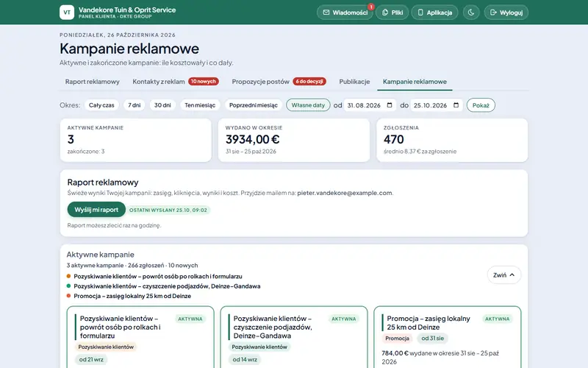
Task: Click Wyślij mi raport button
Action: pyautogui.click(x=96, y=210)
